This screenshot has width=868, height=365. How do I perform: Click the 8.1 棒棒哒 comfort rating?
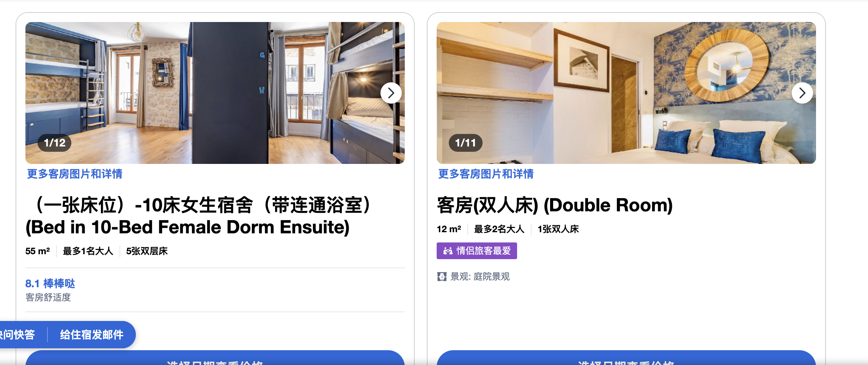[50, 283]
